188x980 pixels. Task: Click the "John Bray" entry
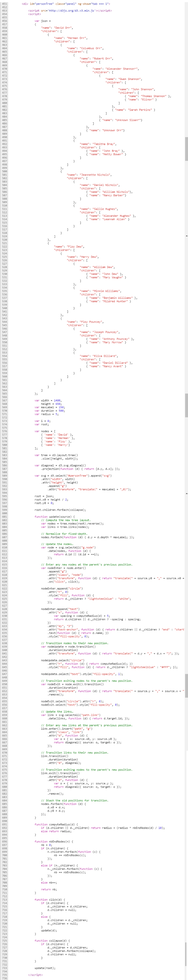pos(106,151)
